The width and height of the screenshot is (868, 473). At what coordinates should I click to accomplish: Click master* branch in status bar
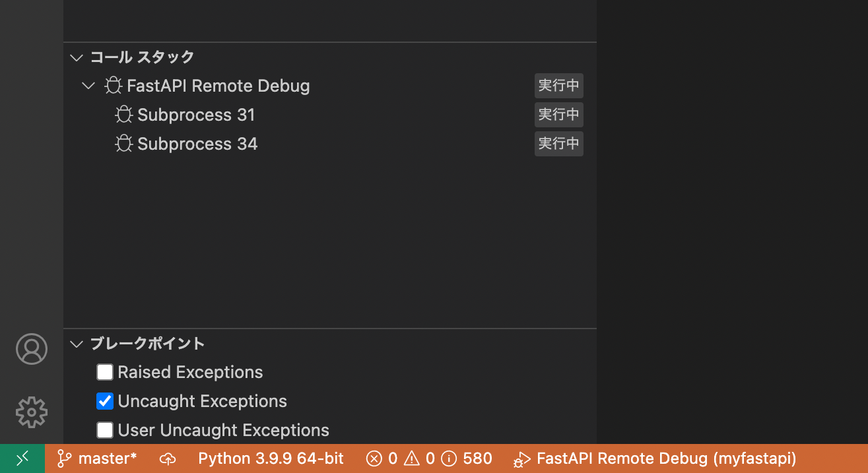pyautogui.click(x=96, y=458)
